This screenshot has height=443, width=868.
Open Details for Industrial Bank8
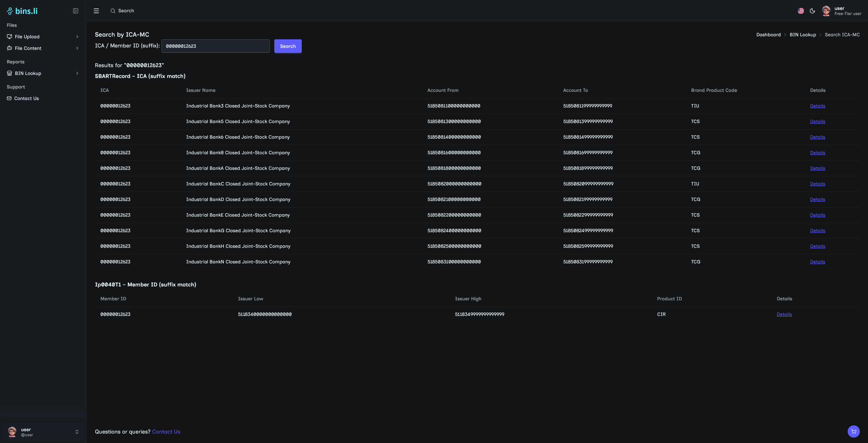coord(817,153)
